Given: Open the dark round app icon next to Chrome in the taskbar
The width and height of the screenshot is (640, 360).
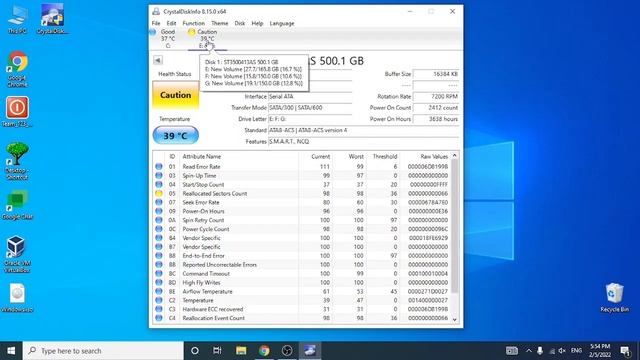Looking at the screenshot, I should pos(287,351).
